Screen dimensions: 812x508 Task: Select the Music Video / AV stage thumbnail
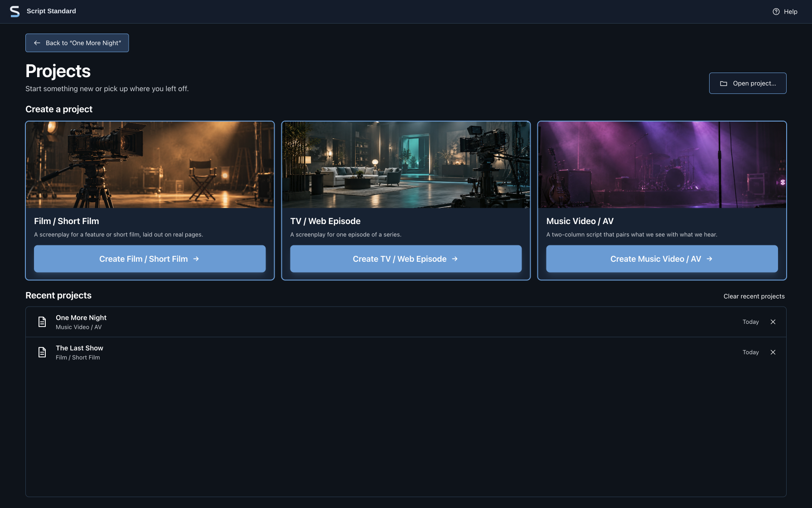[662, 165]
